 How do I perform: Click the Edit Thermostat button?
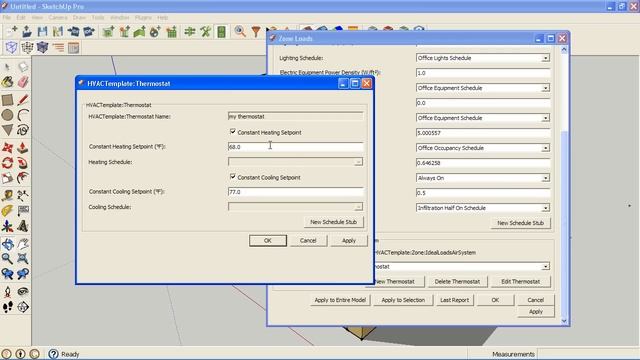pos(520,281)
